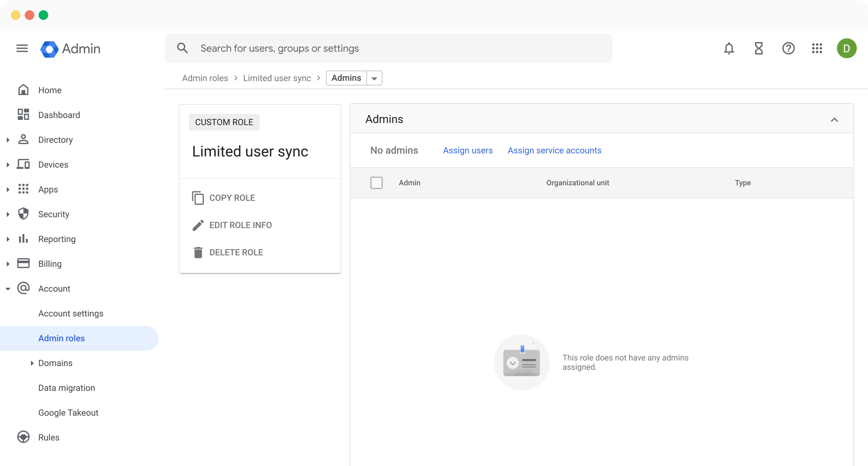Select all admins checkbox in table header

[376, 183]
